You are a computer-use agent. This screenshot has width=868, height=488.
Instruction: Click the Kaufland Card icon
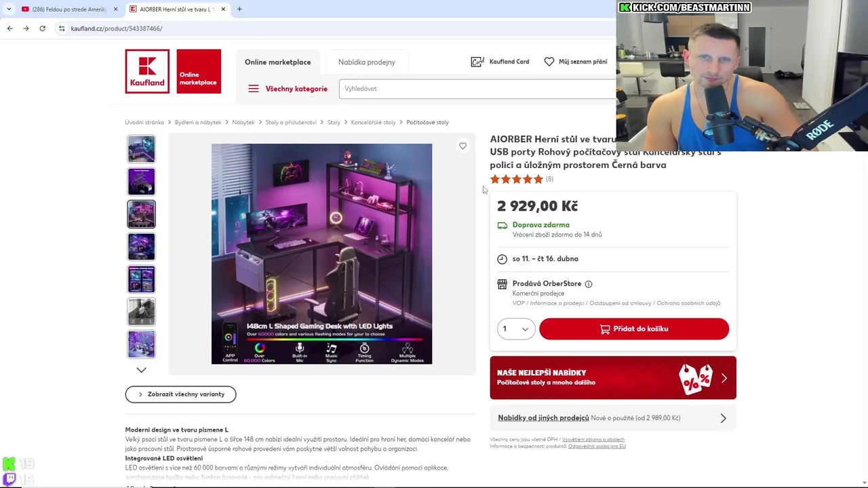(477, 62)
